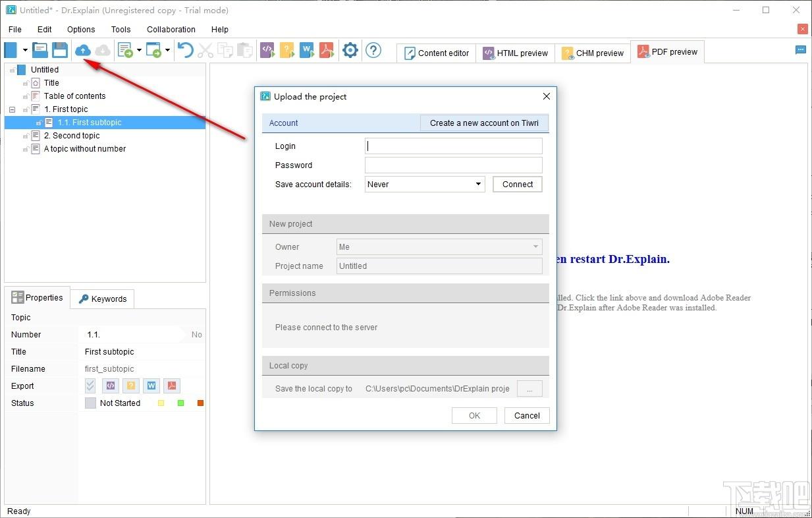Select the 2. Second topic item
812x518 pixels.
72,136
